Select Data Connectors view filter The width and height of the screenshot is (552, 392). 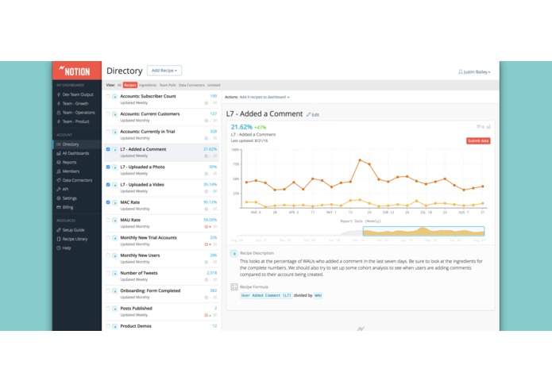[x=191, y=85]
